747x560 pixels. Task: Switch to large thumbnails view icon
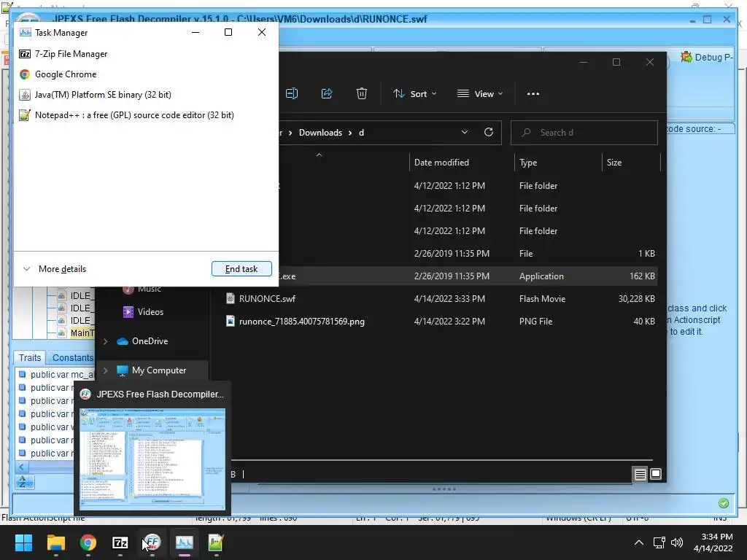pyautogui.click(x=656, y=474)
